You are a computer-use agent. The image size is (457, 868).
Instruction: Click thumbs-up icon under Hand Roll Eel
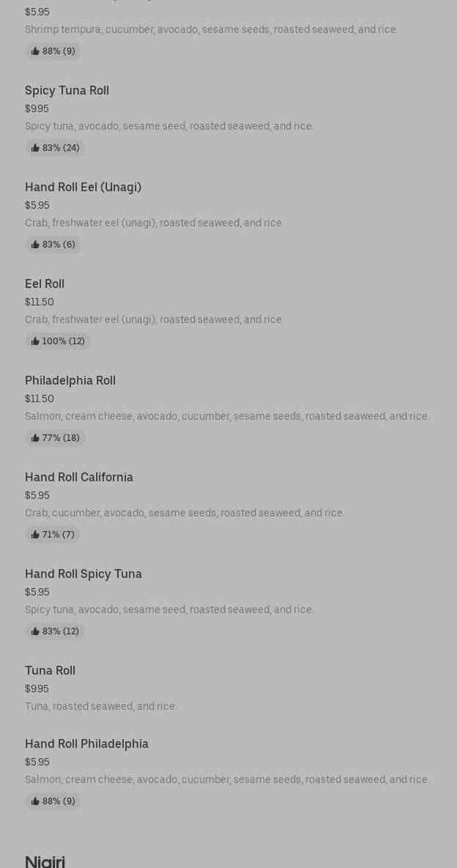coord(35,245)
